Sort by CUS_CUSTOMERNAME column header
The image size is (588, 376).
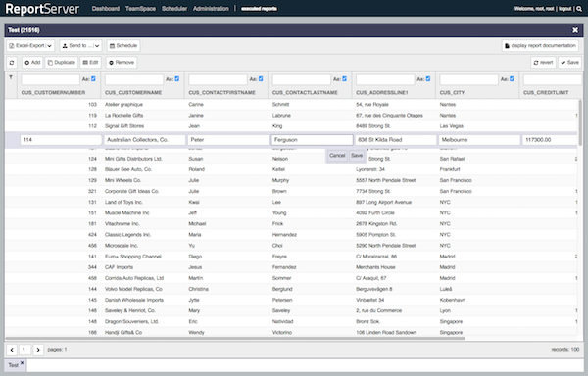coord(133,92)
